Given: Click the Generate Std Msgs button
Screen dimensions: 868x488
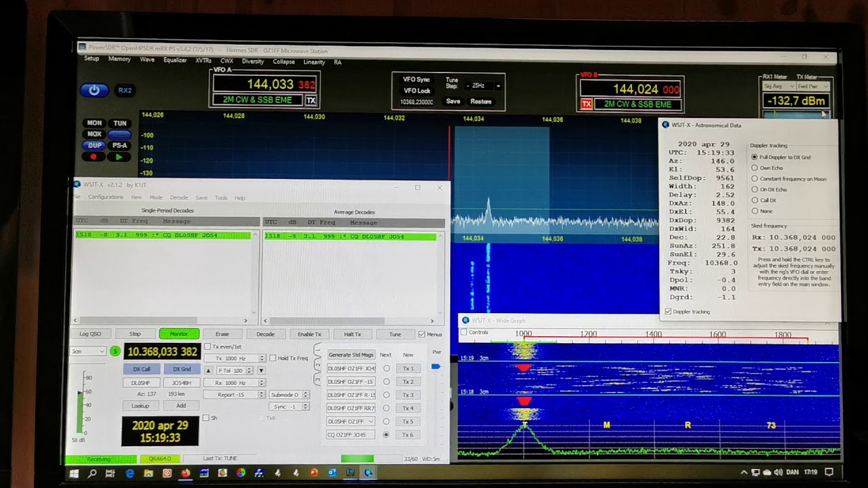Looking at the screenshot, I should pyautogui.click(x=351, y=354).
